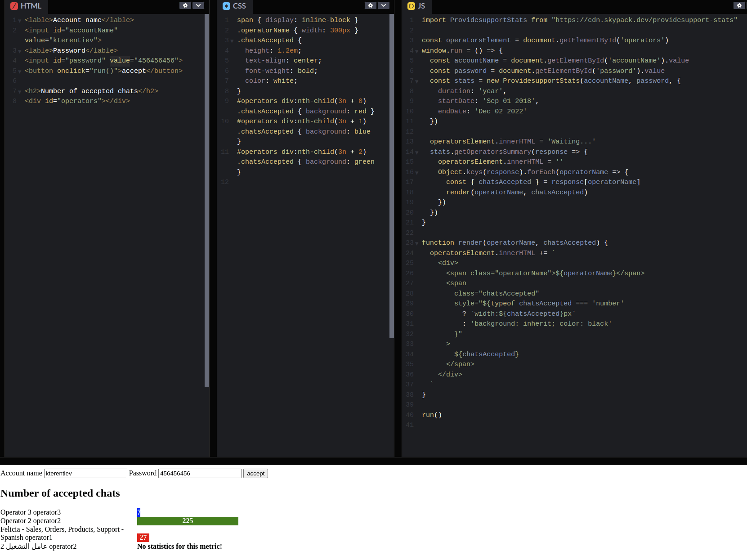Click the div id="operators" HTML line
Screen dimensions: 747x560
coord(77,101)
